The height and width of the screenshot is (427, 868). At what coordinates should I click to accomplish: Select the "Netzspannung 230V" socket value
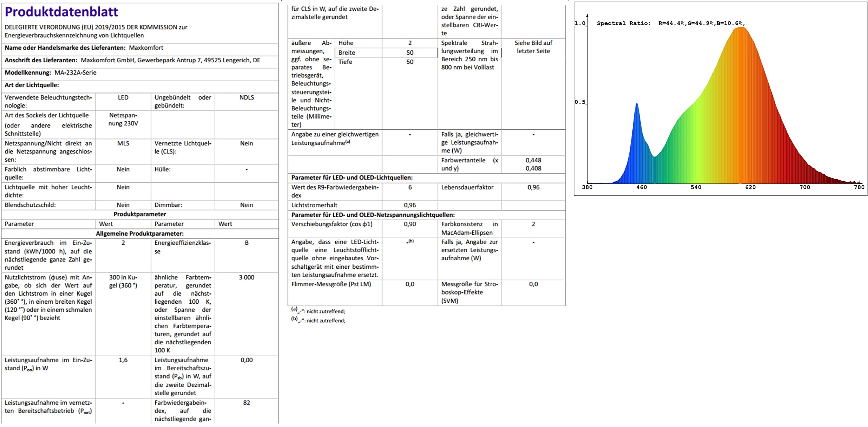tap(123, 119)
